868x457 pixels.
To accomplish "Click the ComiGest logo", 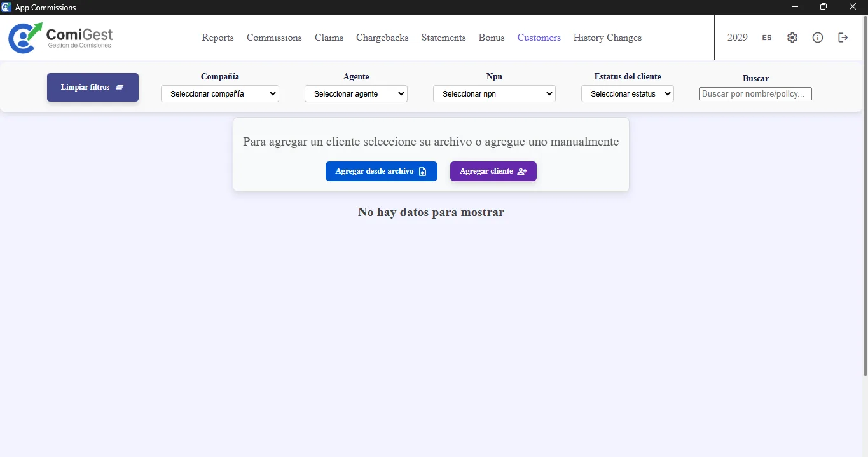I will pos(60,38).
